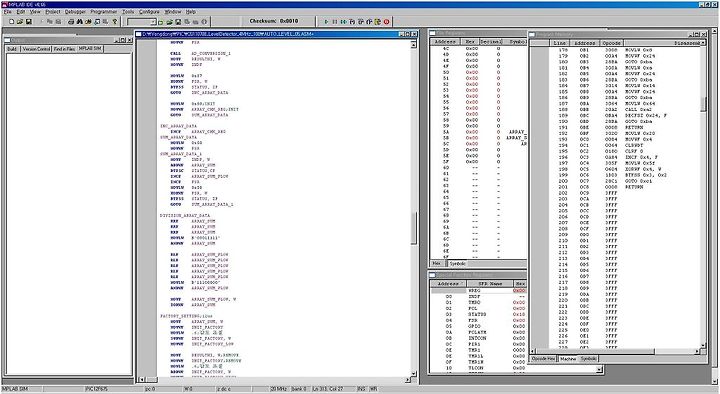Click PIC12F675 device in status bar
The width and height of the screenshot is (720, 394).
[x=96, y=389]
